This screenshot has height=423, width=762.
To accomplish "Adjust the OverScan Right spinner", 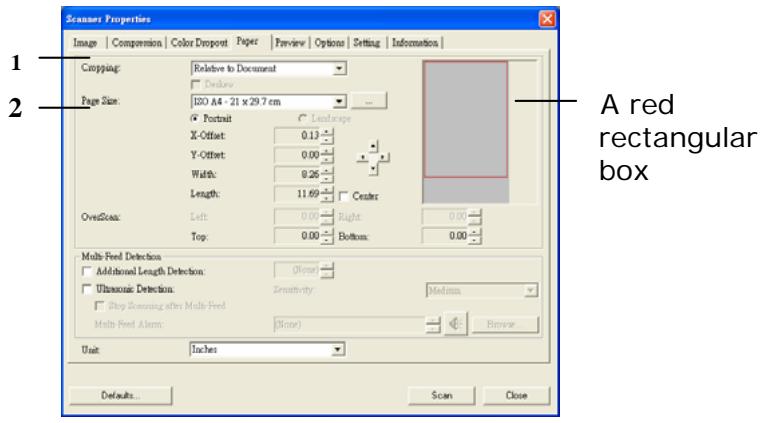I will [475, 216].
